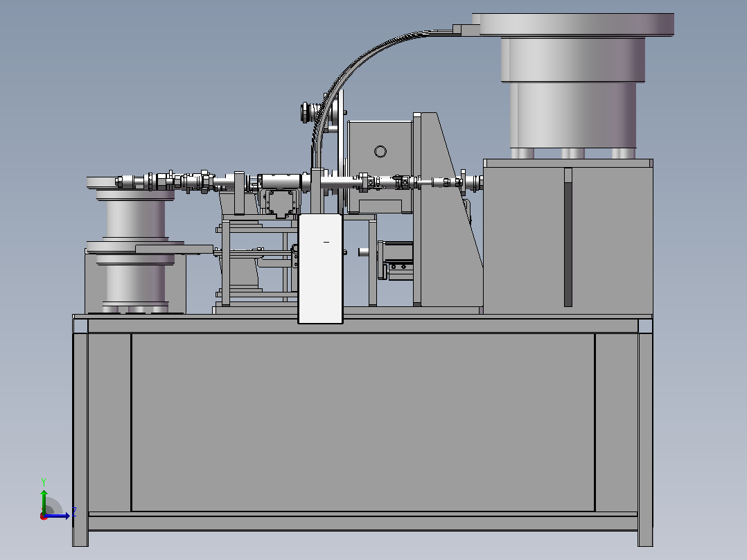The image size is (747, 560).
Task: Select the small bowl feeder on the left
Action: click(135, 245)
